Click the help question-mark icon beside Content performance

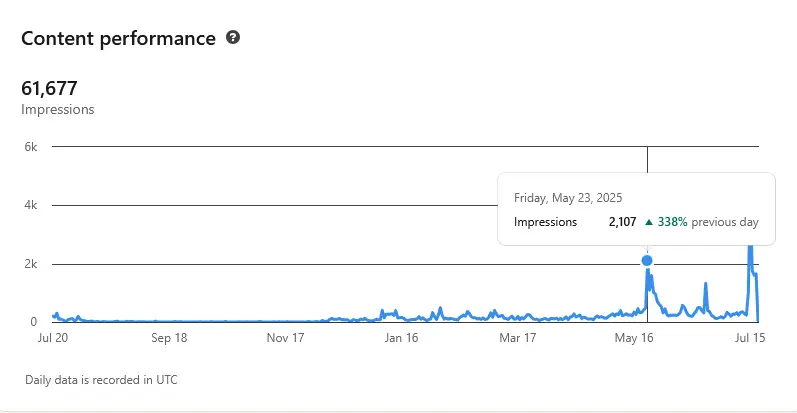point(233,38)
